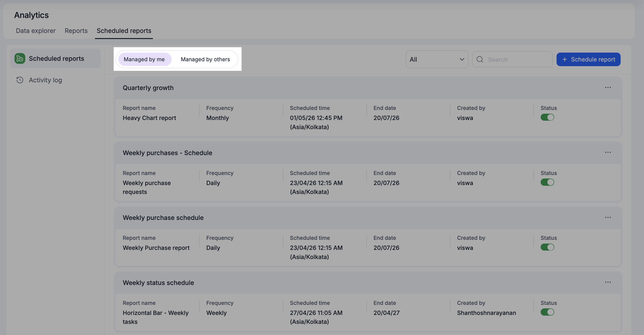Viewport: 644px width, 335px height.
Task: Open the Reports tab
Action: 76,31
